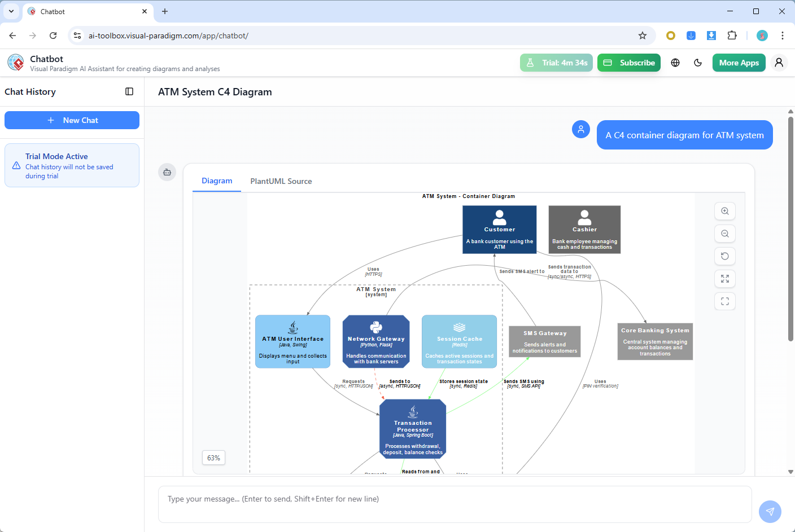
Task: Switch to the PlantUML Source tab
Action: [281, 181]
